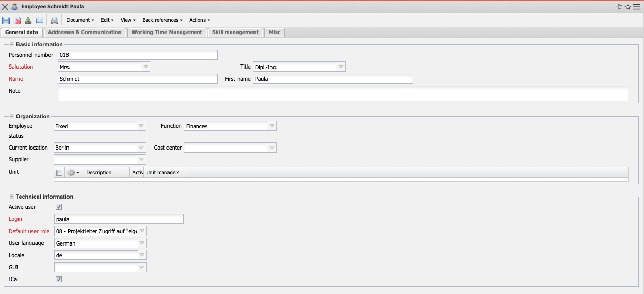
Task: Pin the employee window with pushpin icon
Action: (619, 7)
